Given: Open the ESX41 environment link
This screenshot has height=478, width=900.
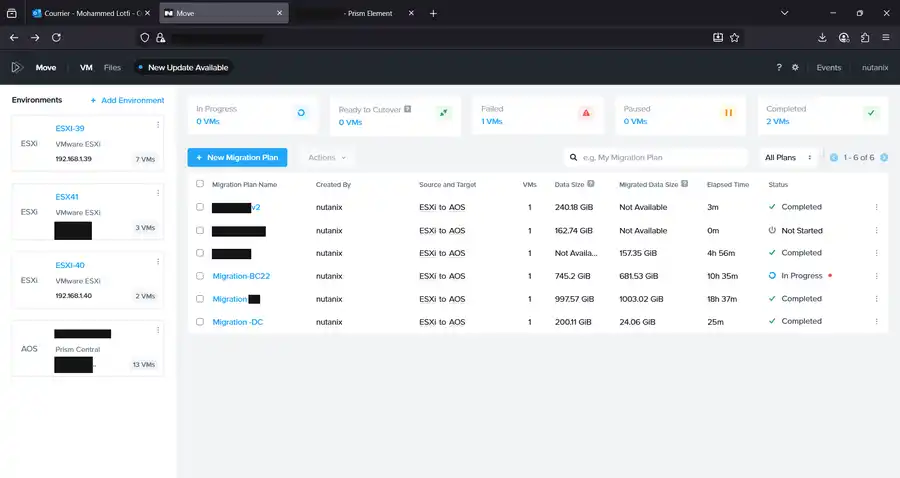Looking at the screenshot, I should click(67, 196).
